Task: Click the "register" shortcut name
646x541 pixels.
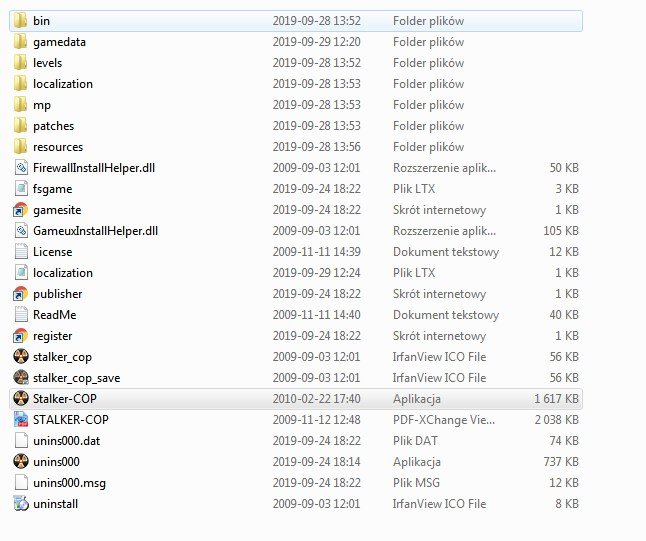Action: click(52, 336)
